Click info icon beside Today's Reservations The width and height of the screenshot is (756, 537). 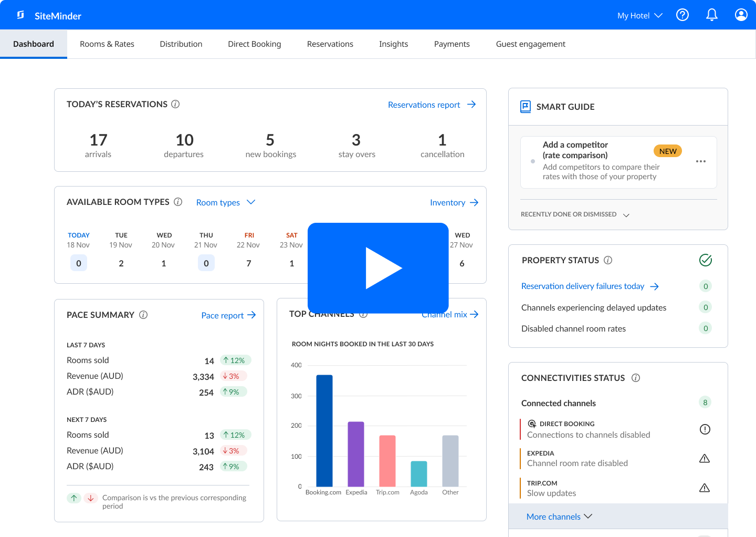(x=176, y=104)
